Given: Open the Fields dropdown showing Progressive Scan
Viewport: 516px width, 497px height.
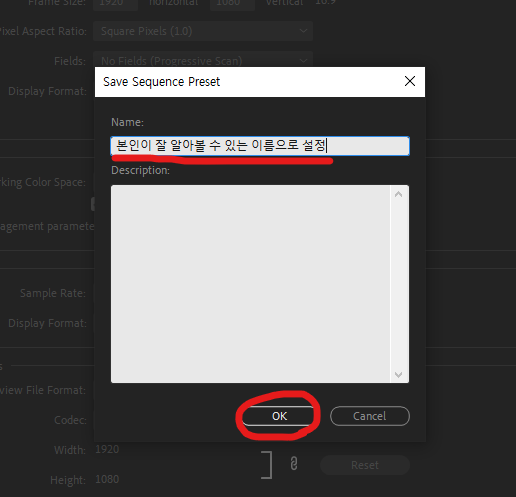Looking at the screenshot, I should (x=203, y=59).
